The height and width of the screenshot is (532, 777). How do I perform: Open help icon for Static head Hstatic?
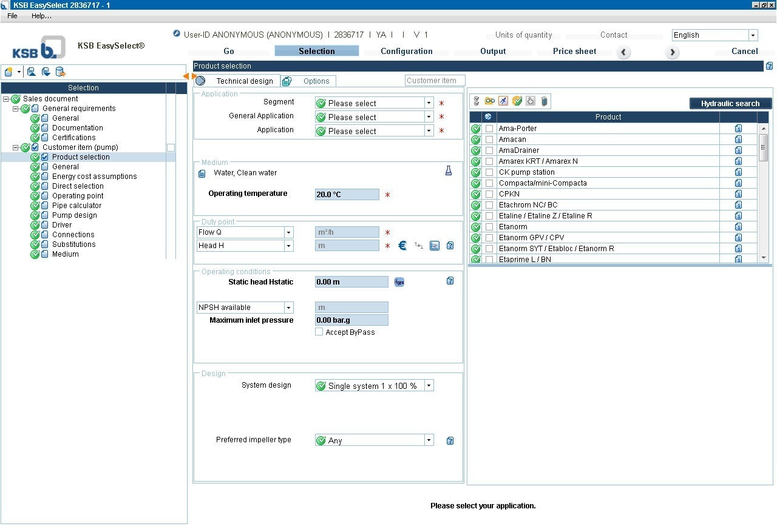(x=450, y=281)
